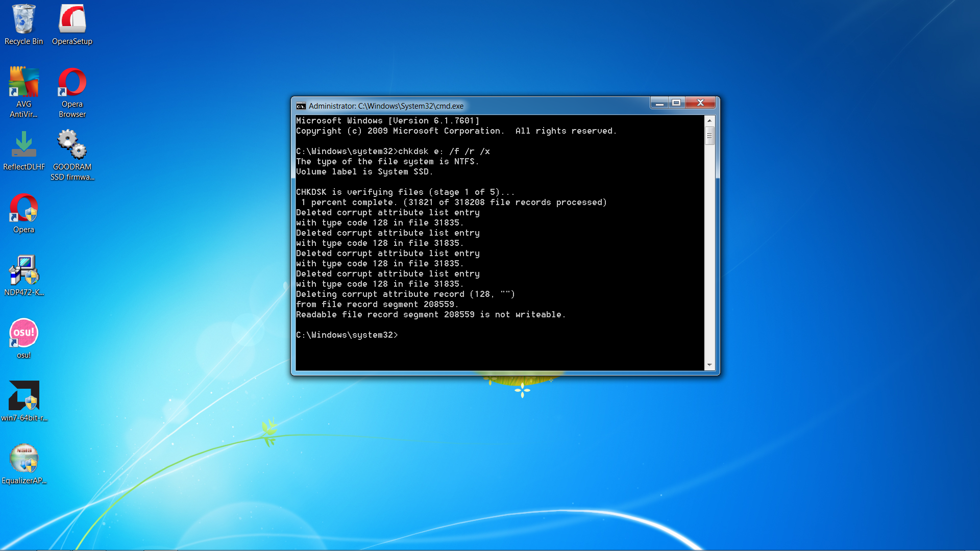This screenshot has width=980, height=551.
Task: Click the Copyright 2009 Microsoft Corporation line
Action: [456, 131]
